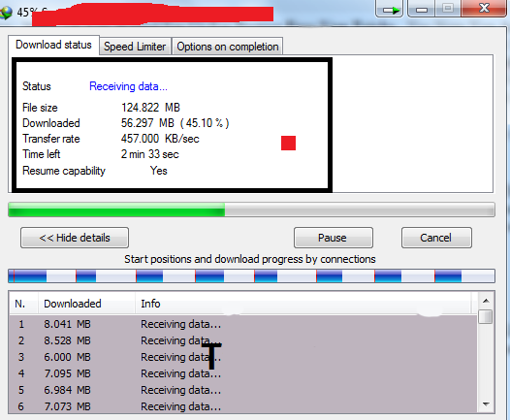This screenshot has height=420, width=510.
Task: Select connection row with 8.528 MB
Action: [x=243, y=340]
